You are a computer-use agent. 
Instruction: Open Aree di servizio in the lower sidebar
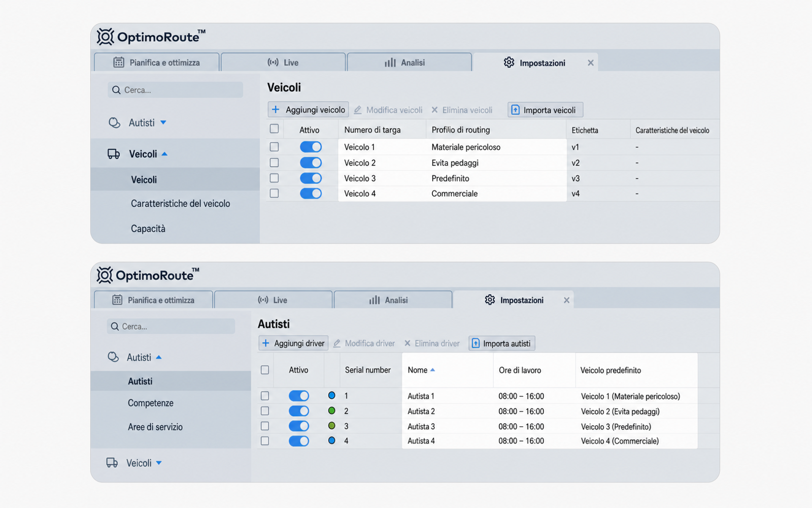coord(171,427)
